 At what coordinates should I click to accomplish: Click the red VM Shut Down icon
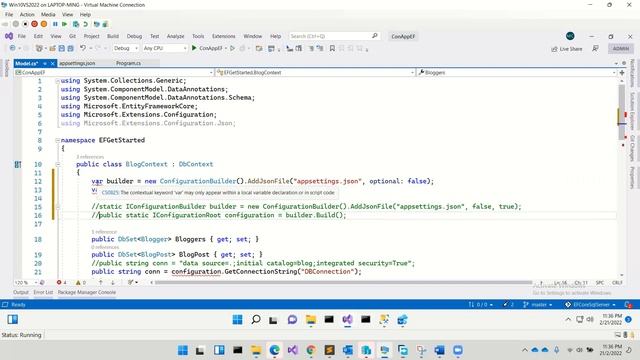[x=35, y=24]
